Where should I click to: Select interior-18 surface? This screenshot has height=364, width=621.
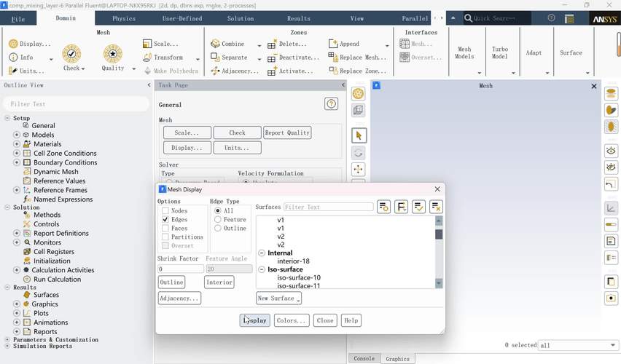(294, 261)
